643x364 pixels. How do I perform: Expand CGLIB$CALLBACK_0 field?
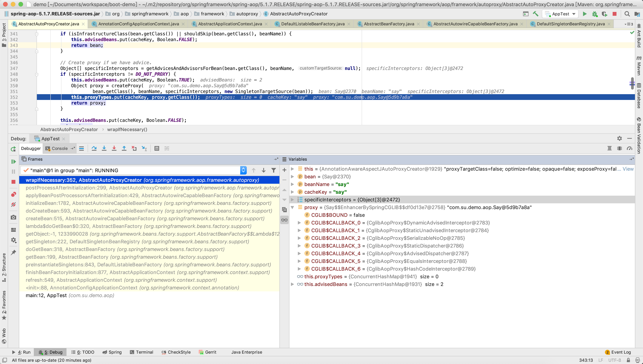[299, 223]
